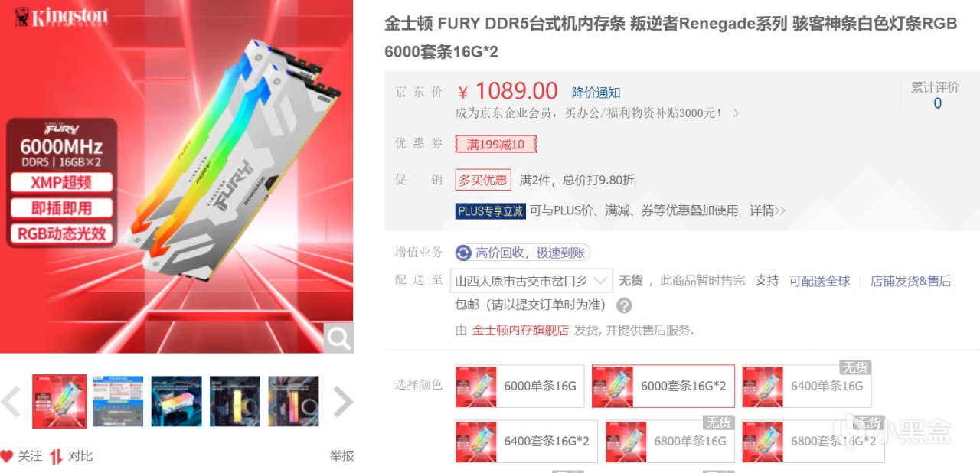Go to previous thumbnails with left arrow
The height and width of the screenshot is (473, 980).
(x=11, y=401)
